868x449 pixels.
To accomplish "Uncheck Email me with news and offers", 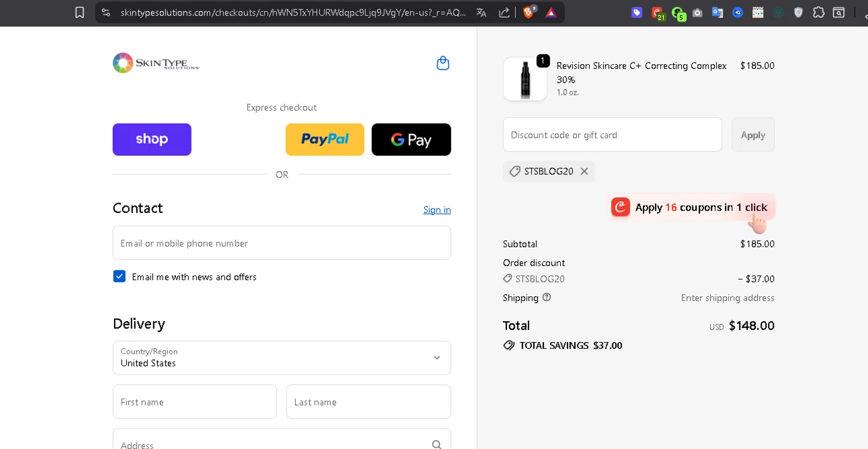I will click(x=119, y=277).
